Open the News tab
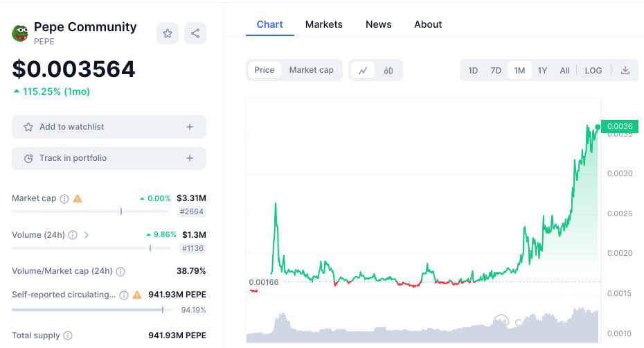This screenshot has width=644, height=348. click(378, 24)
